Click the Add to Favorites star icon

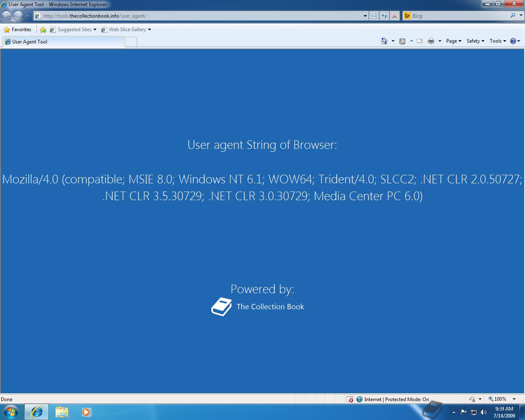click(x=43, y=30)
